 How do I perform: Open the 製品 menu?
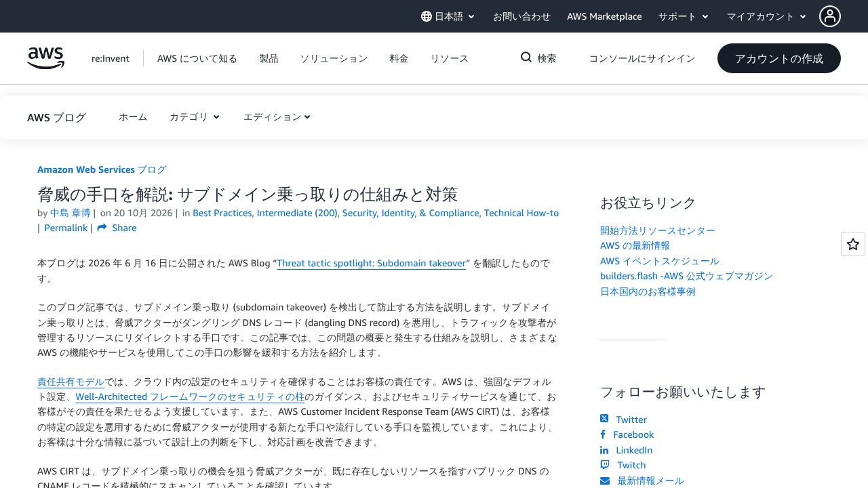[269, 58]
